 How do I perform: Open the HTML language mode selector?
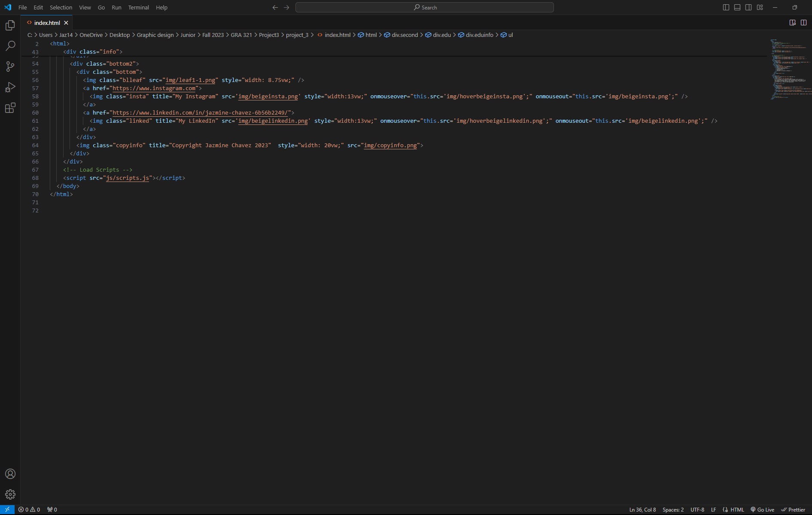point(737,510)
